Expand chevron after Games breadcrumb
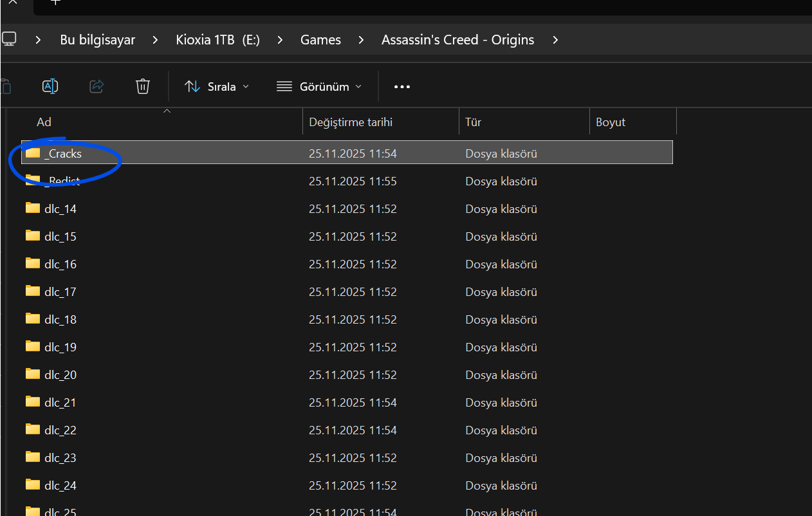The width and height of the screenshot is (812, 516). 361,40
